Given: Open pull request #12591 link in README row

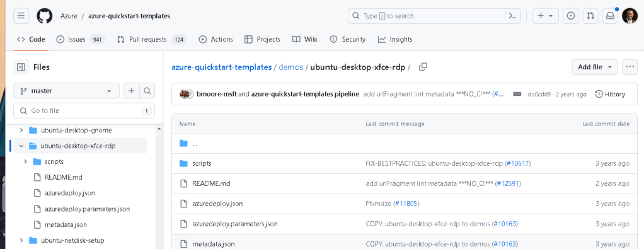Looking at the screenshot, I should point(508,183).
